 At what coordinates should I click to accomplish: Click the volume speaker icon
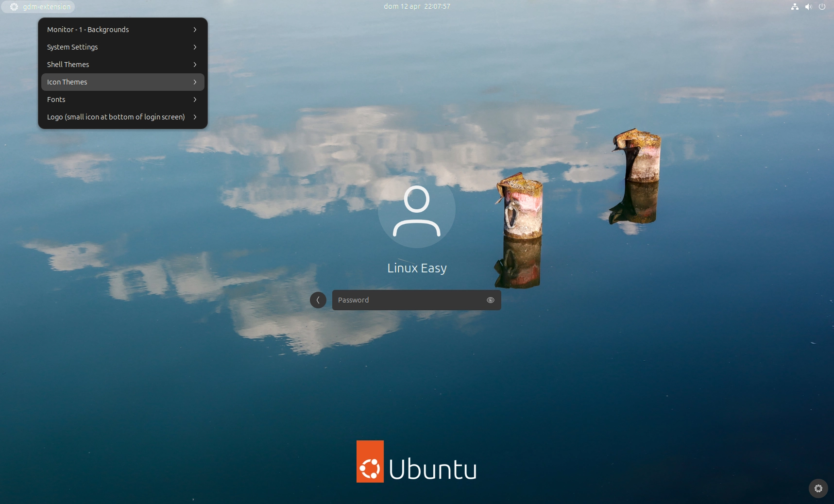(808, 7)
